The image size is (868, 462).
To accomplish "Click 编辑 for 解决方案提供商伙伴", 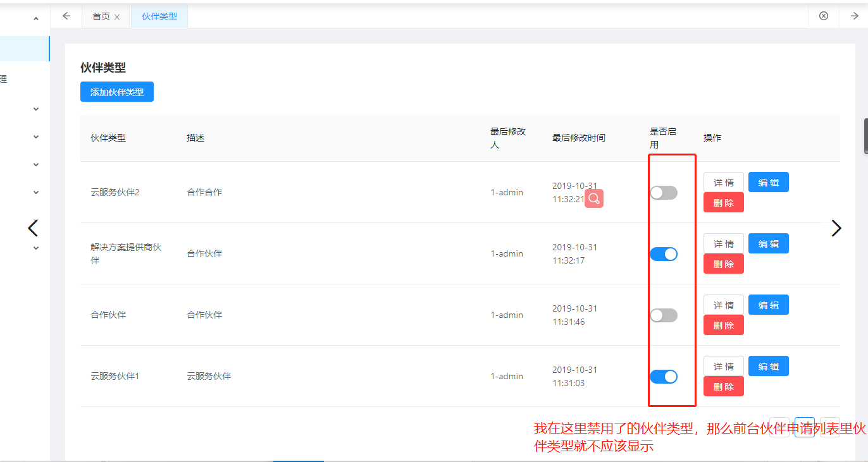I will tap(769, 243).
